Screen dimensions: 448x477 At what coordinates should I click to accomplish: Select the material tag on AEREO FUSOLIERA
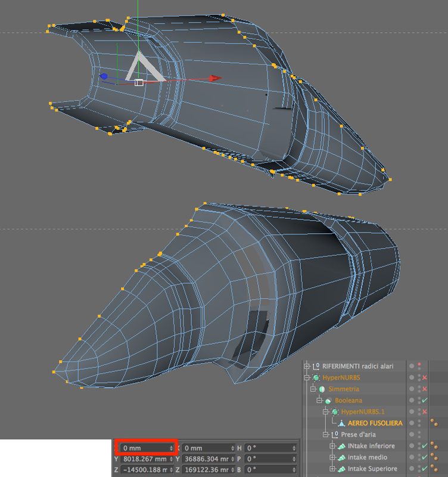[x=434, y=423]
